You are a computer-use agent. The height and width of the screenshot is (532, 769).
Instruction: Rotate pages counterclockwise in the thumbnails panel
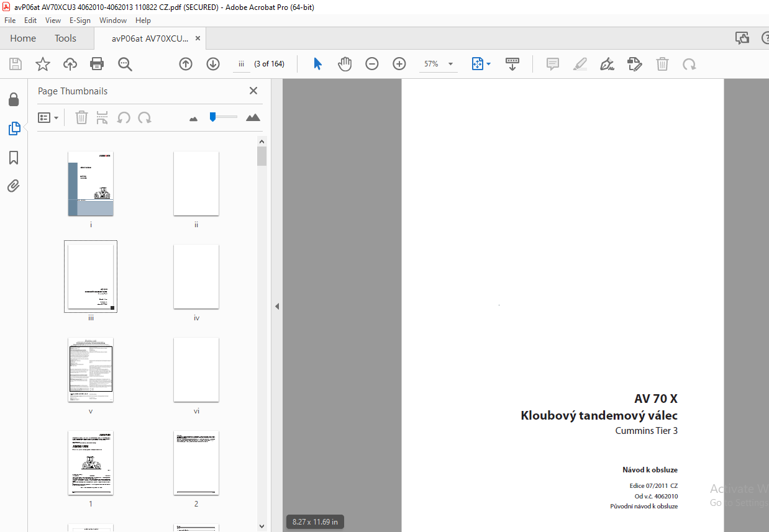click(x=124, y=117)
